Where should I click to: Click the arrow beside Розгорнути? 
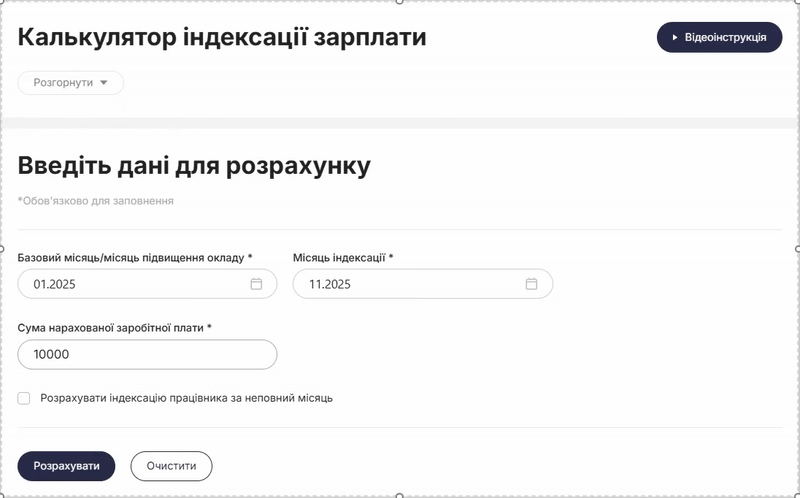click(x=104, y=83)
